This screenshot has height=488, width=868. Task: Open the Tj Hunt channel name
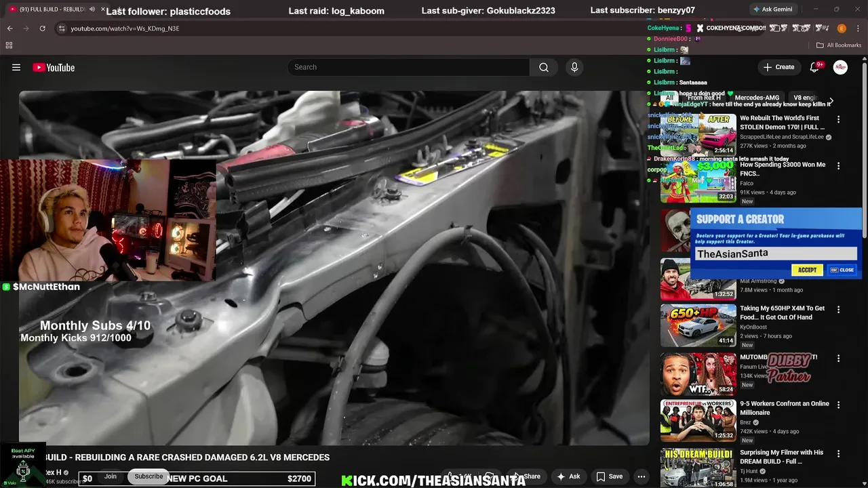(749, 471)
